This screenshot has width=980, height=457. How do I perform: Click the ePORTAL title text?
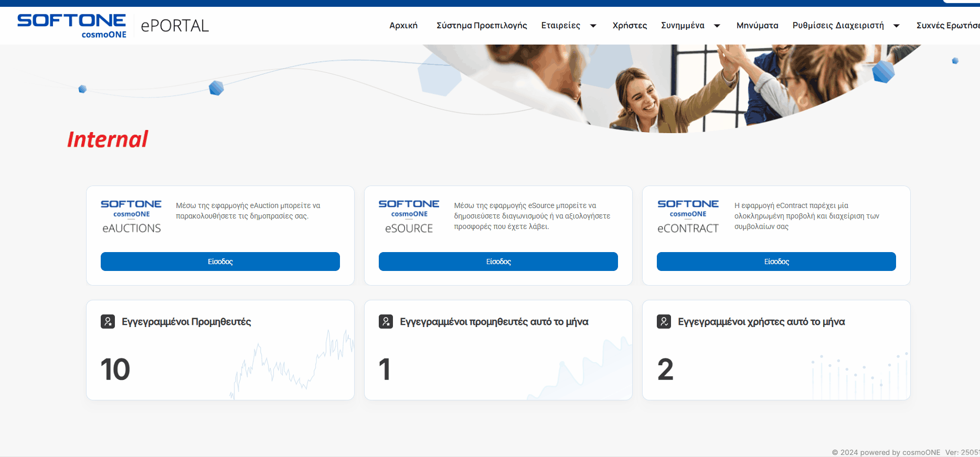(175, 26)
